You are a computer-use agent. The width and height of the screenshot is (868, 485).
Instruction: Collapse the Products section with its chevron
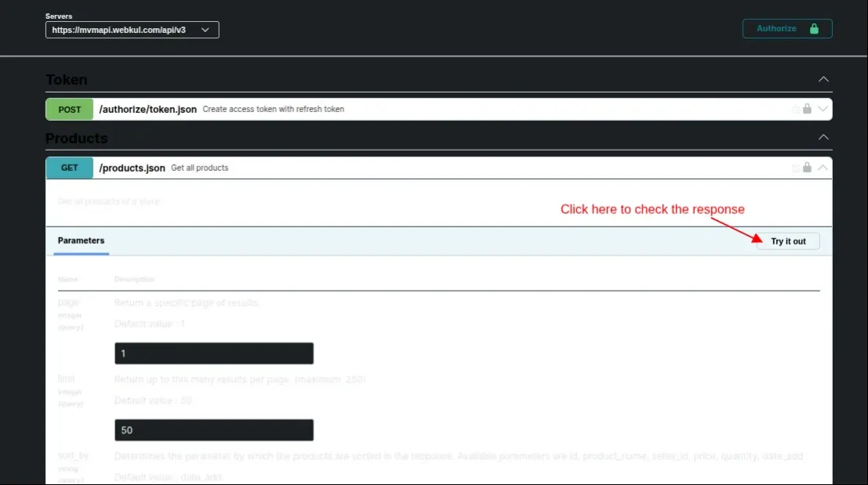(x=823, y=137)
